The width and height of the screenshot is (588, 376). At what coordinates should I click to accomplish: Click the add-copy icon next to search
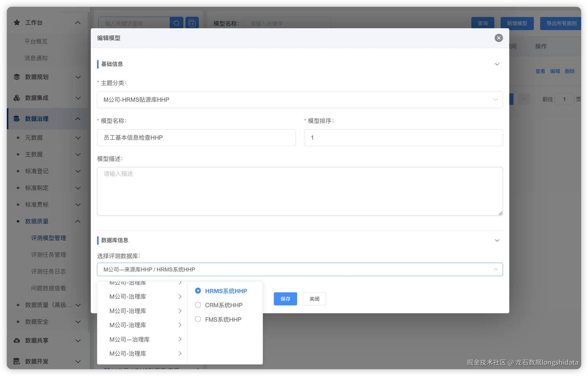point(192,24)
